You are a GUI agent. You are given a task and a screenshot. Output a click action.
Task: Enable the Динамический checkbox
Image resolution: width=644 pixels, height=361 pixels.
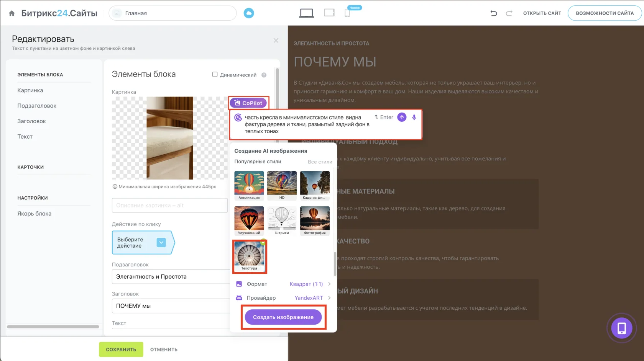click(215, 75)
